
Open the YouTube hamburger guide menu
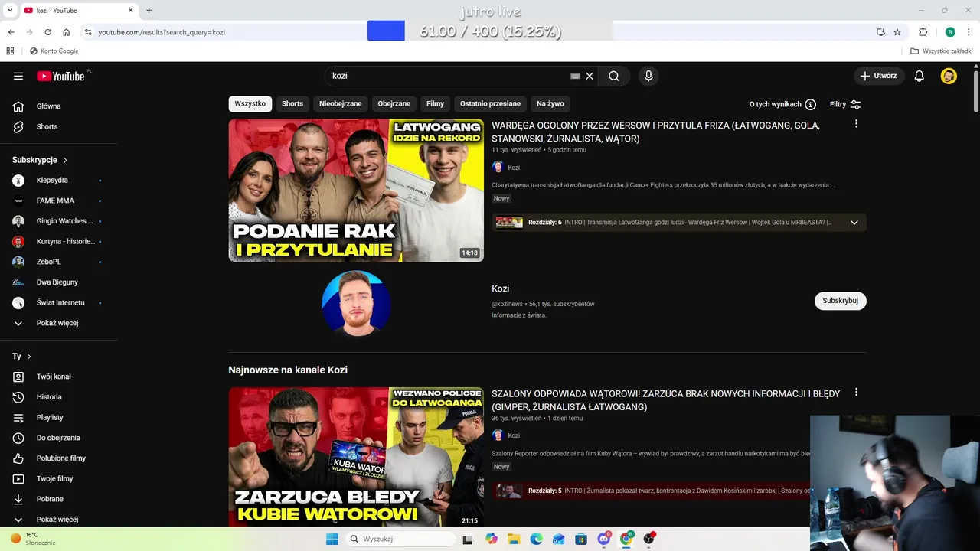tap(18, 76)
